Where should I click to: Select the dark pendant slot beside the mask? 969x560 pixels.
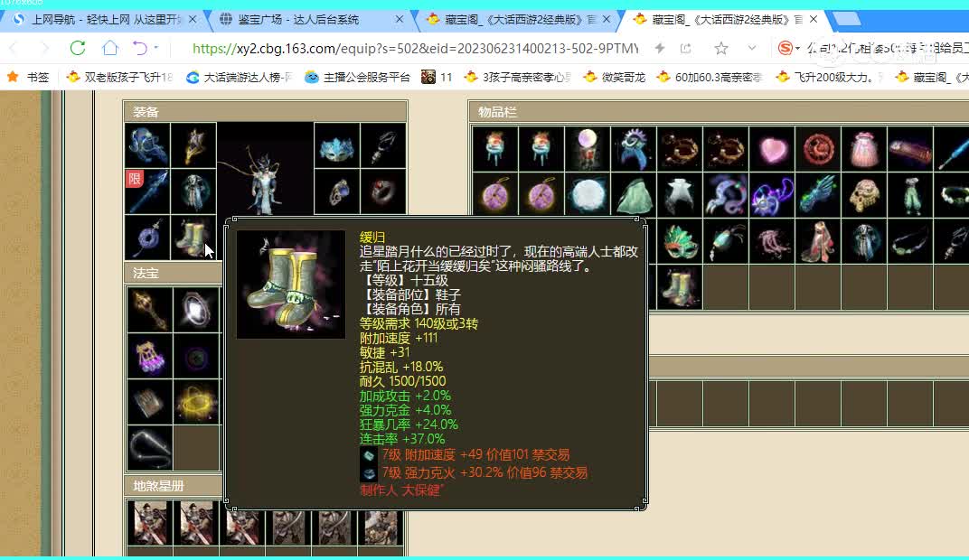383,145
